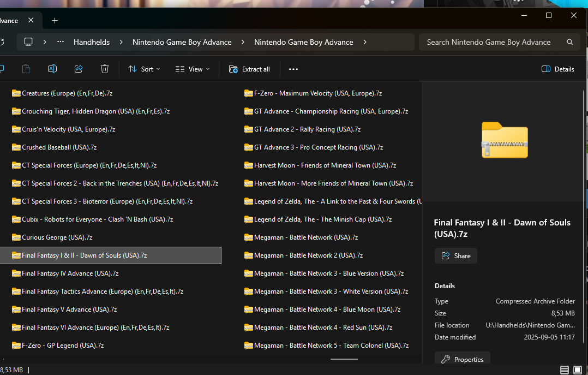588x375 pixels.
Task: Click the toolbar Share icon next to Rename
Action: (79, 69)
